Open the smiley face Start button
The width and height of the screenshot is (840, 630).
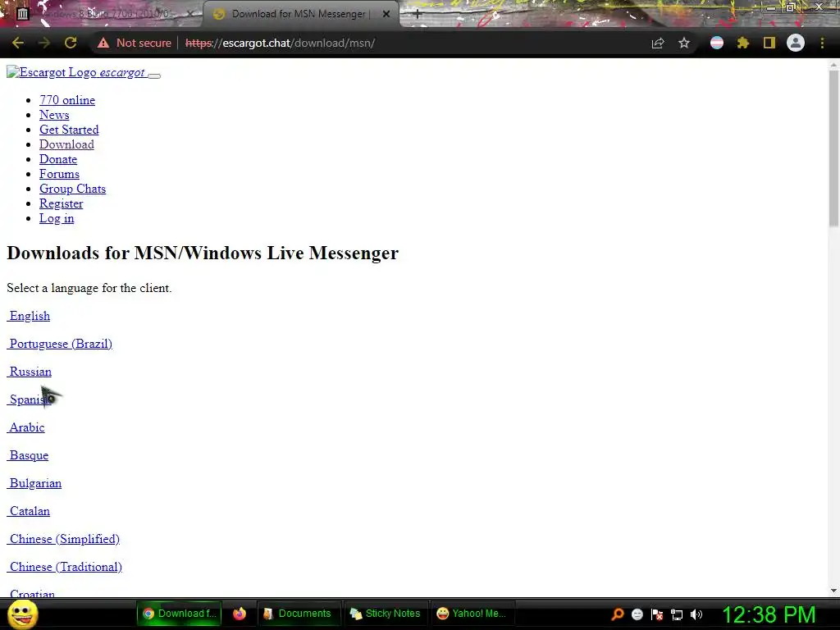pos(22,614)
